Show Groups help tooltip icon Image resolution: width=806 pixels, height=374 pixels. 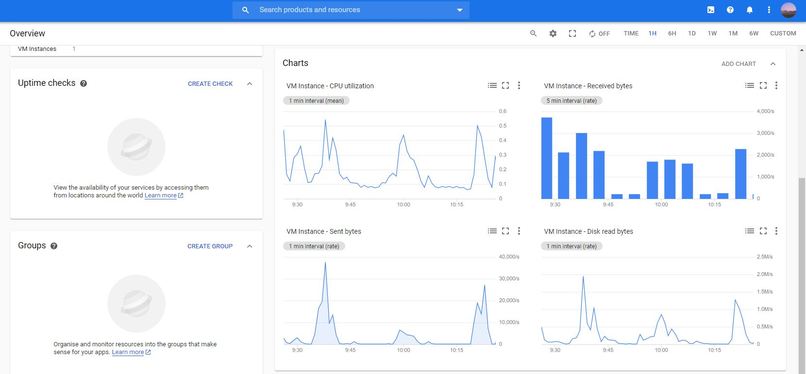click(x=54, y=246)
